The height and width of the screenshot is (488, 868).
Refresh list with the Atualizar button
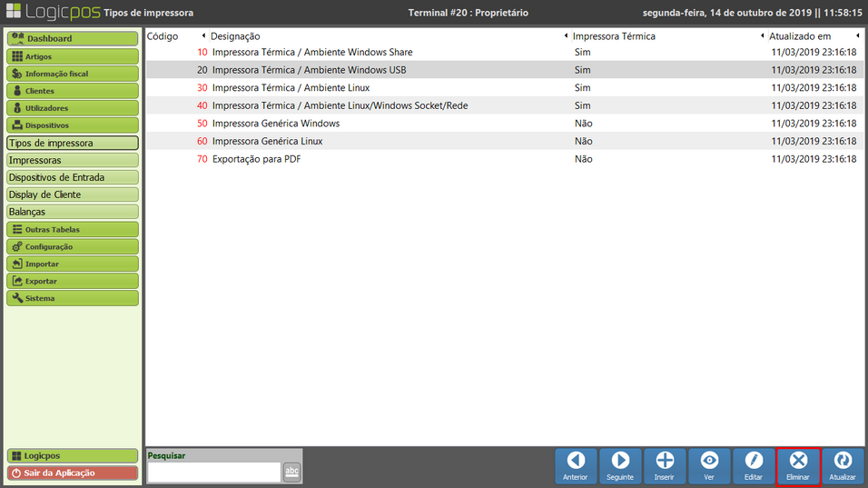pos(843,465)
